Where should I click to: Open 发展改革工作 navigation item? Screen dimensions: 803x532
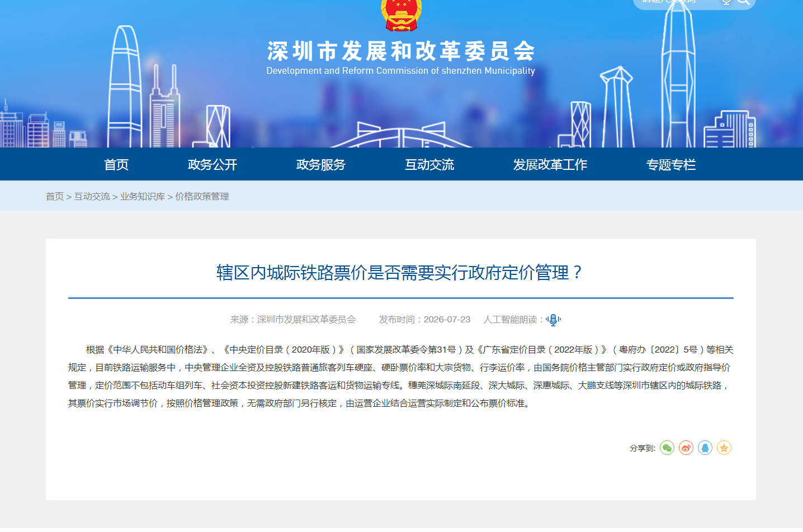(550, 164)
